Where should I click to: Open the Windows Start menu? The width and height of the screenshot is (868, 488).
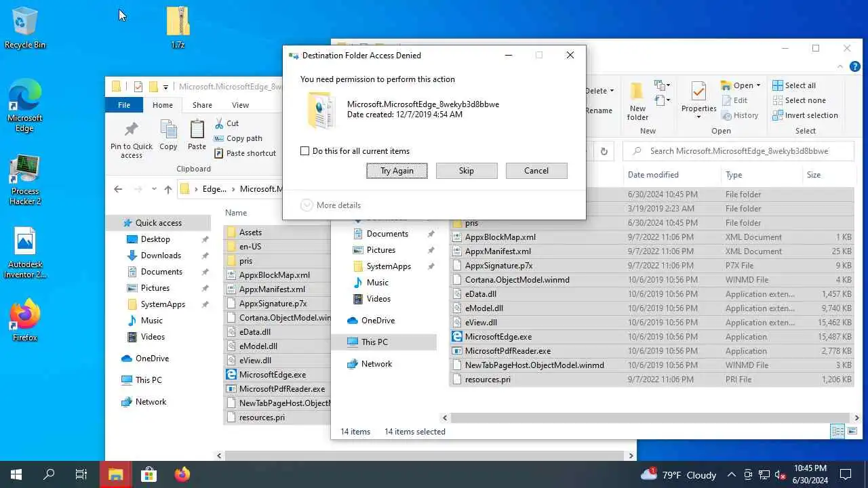pyautogui.click(x=16, y=474)
